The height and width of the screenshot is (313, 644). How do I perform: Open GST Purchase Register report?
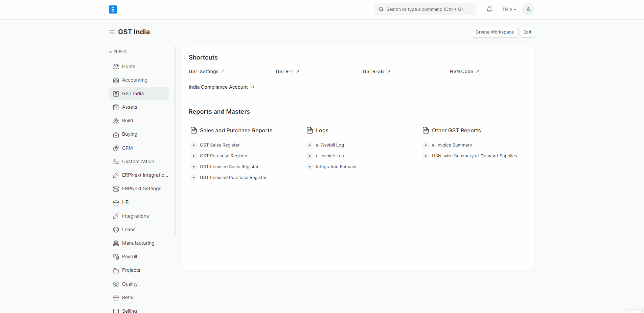click(x=224, y=156)
